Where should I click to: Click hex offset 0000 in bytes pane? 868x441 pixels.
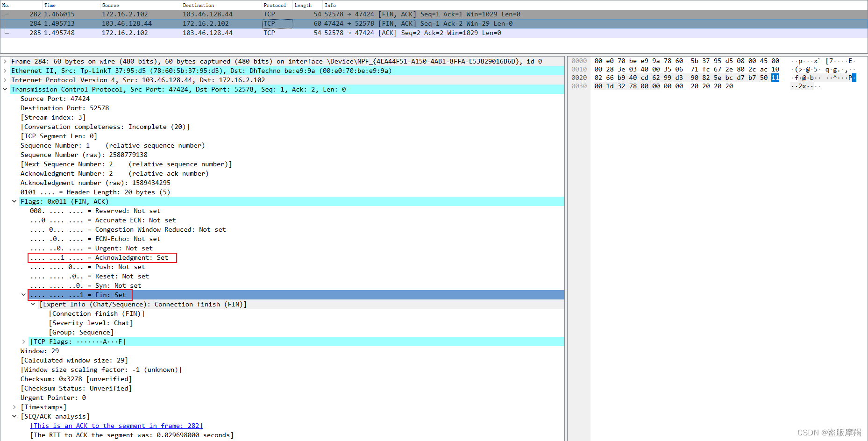(579, 61)
